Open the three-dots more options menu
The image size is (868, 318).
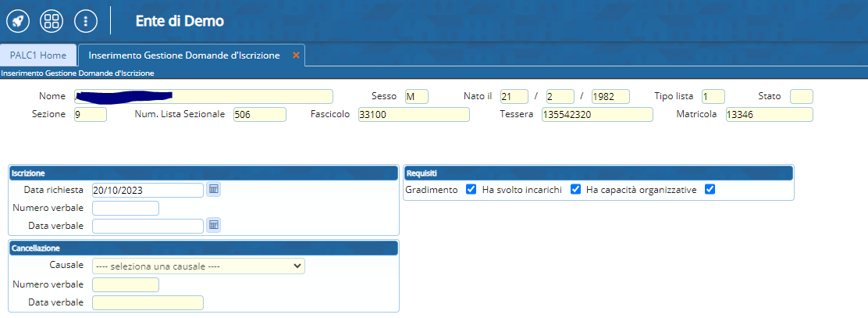85,20
